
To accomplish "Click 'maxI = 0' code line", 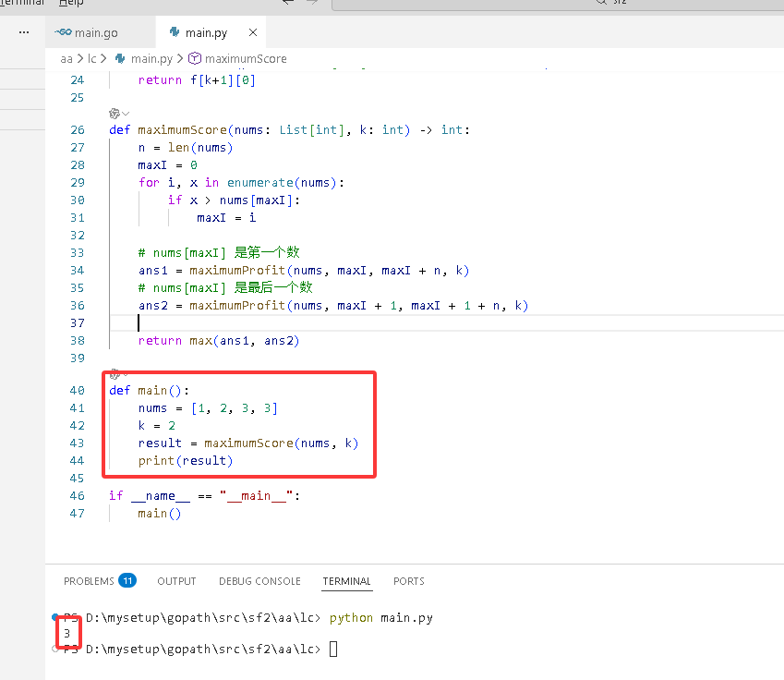I will tap(167, 165).
